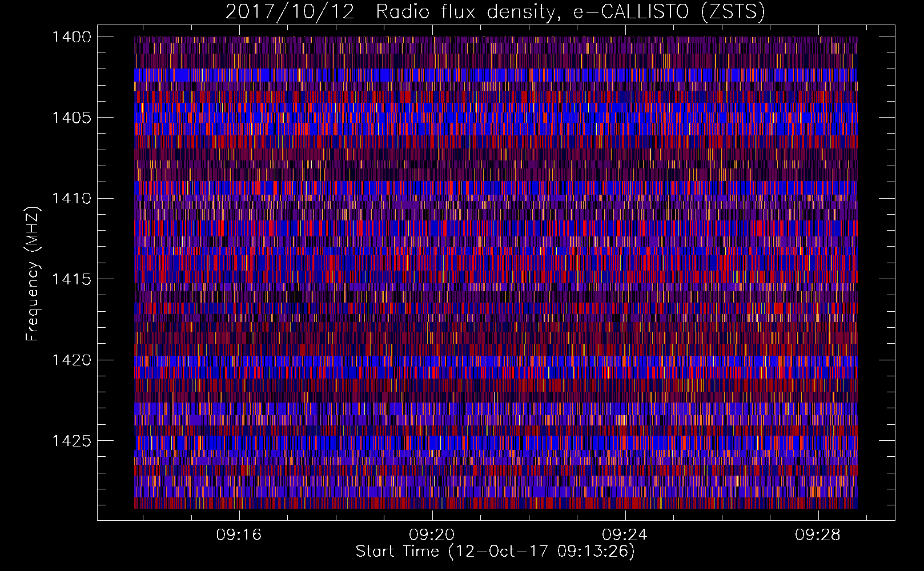
Task: Click the 1425 frequency axis label
Action: [71, 441]
